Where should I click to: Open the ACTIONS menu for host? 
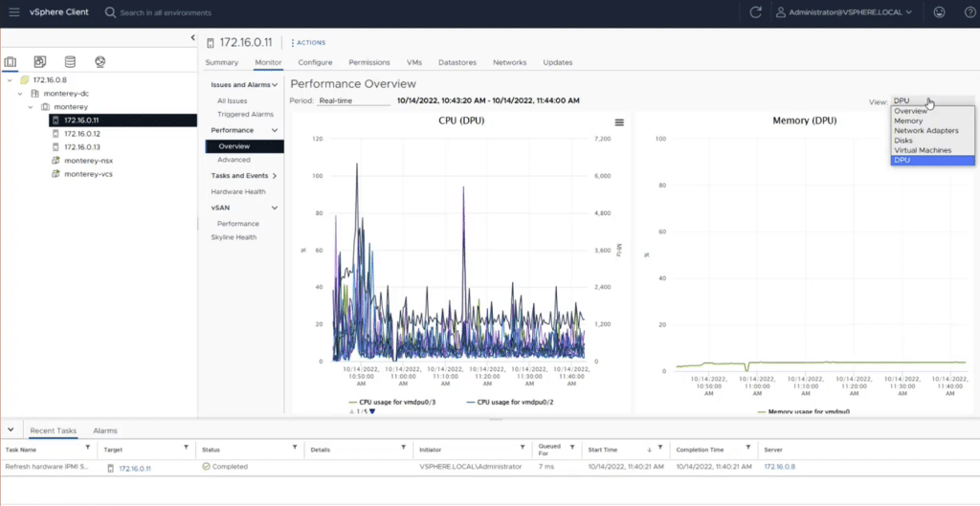(x=308, y=42)
